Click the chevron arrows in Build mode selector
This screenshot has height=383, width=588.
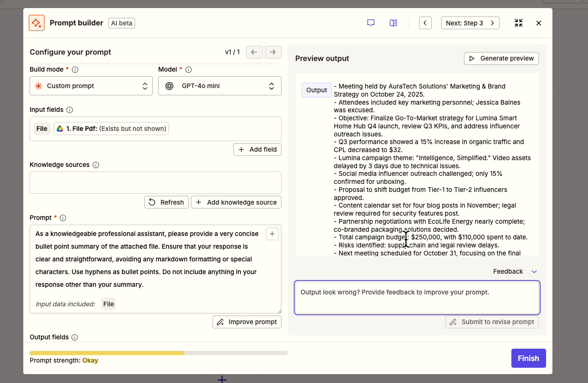[x=145, y=86]
